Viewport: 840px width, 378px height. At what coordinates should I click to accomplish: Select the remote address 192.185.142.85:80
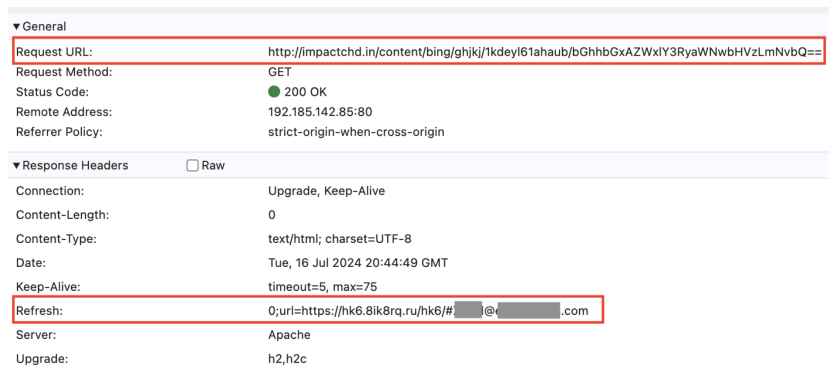[320, 112]
